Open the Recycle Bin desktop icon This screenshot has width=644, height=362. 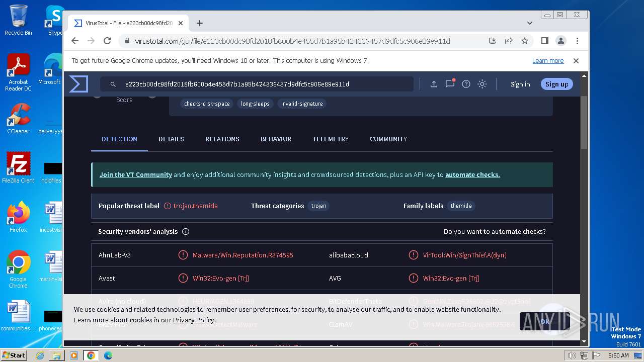coord(18,20)
